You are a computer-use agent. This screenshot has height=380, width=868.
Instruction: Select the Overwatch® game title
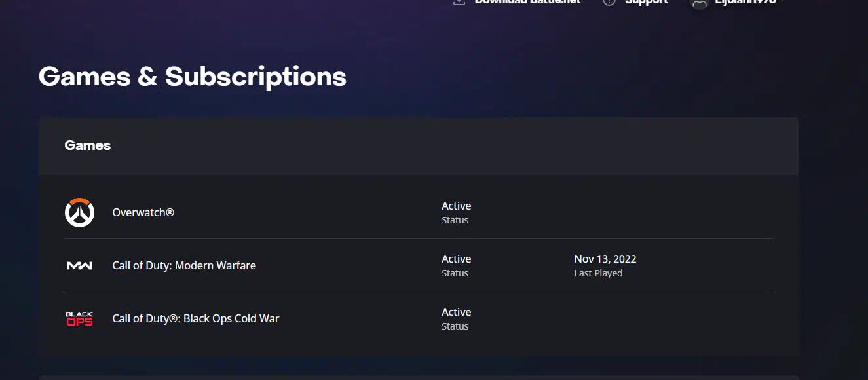143,212
